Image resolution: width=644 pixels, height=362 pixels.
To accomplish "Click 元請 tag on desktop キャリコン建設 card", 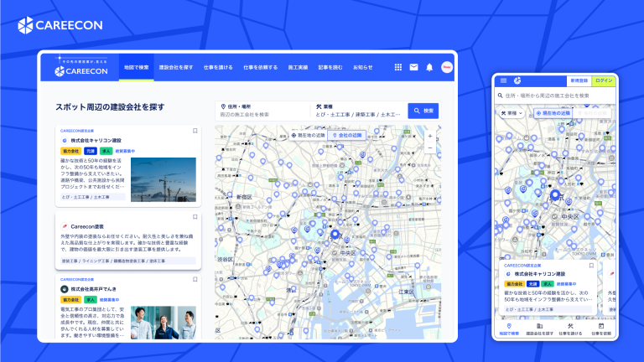I will [x=91, y=151].
